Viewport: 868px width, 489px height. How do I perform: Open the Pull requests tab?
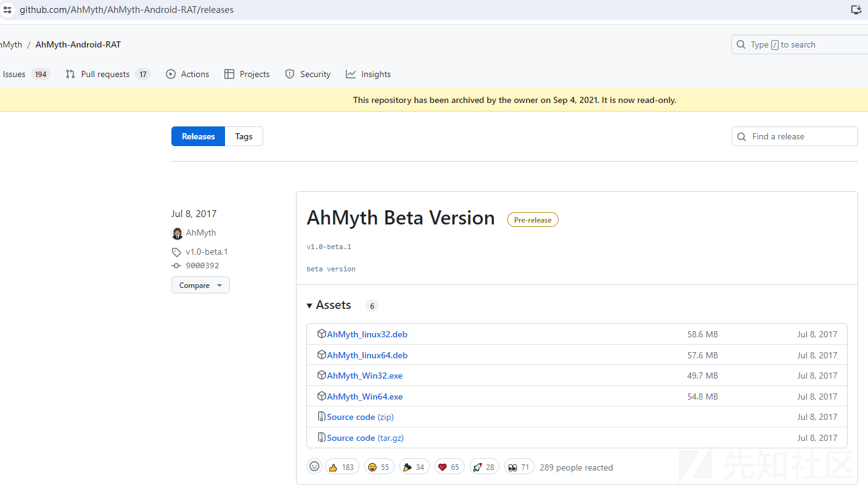(108, 74)
